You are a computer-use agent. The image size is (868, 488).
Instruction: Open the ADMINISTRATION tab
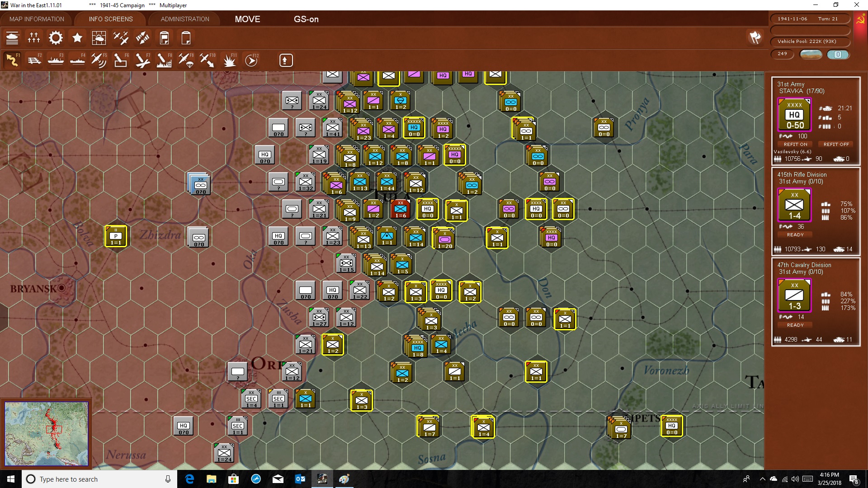pyautogui.click(x=185, y=19)
